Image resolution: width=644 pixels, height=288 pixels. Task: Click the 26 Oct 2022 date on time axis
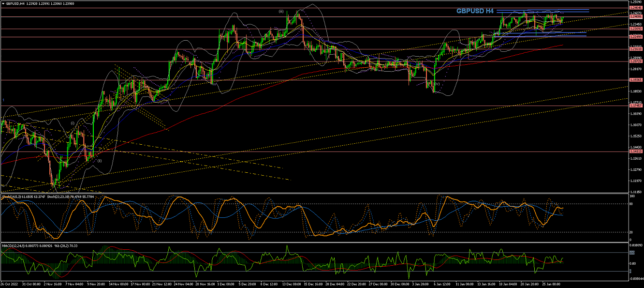tap(10, 285)
